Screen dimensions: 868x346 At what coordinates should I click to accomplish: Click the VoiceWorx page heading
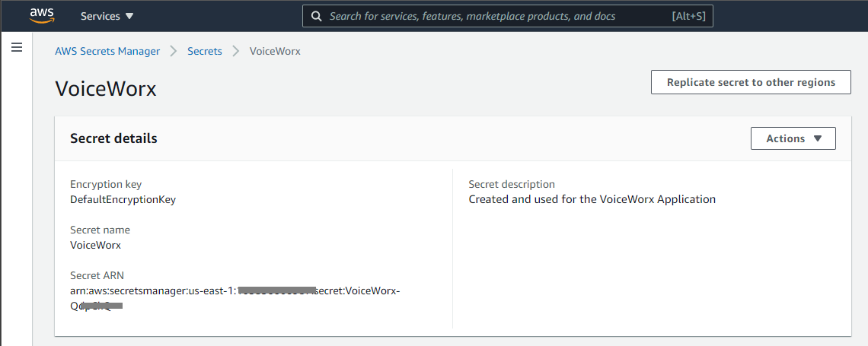point(106,88)
